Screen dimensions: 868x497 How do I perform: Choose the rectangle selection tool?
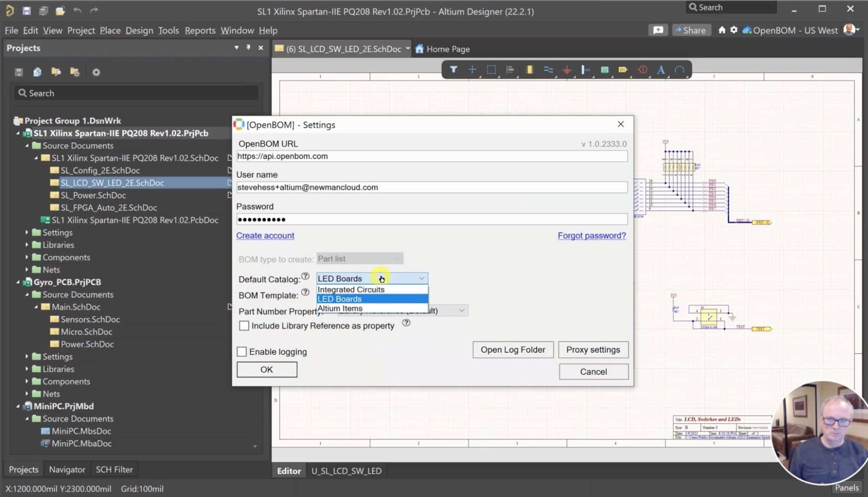click(491, 69)
